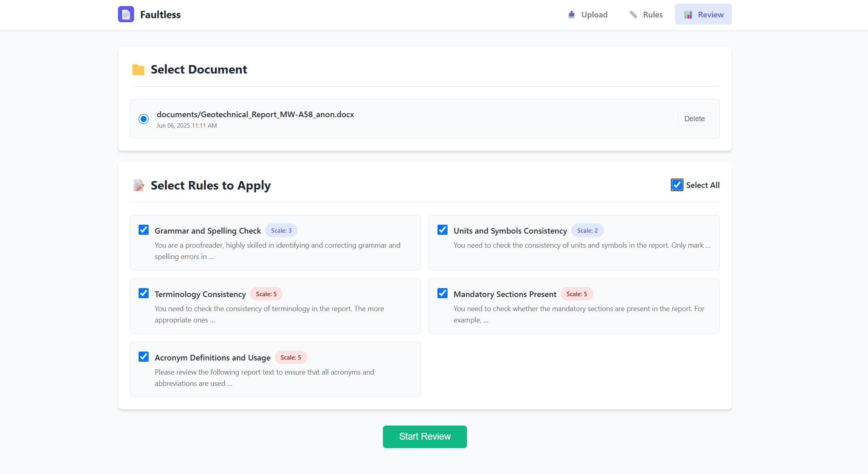The width and height of the screenshot is (868, 474).
Task: Click the Scale: 5 badge on Mandatory Sections
Action: (576, 294)
